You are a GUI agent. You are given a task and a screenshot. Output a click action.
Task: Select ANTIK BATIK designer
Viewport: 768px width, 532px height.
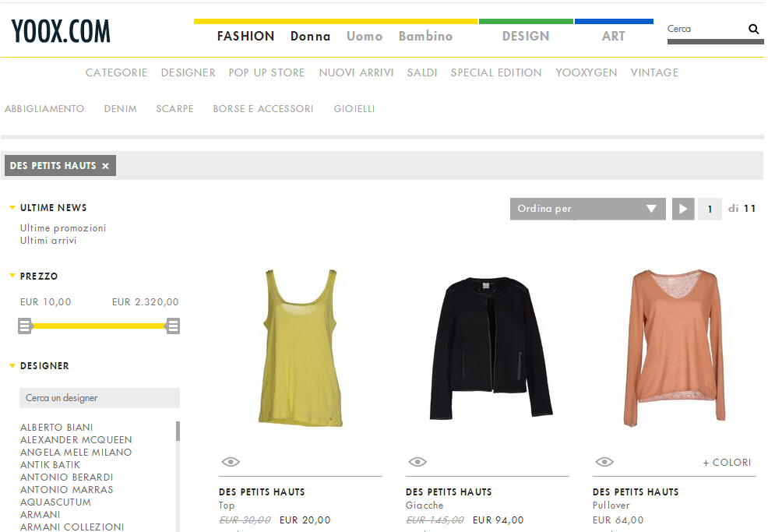[x=50, y=465]
